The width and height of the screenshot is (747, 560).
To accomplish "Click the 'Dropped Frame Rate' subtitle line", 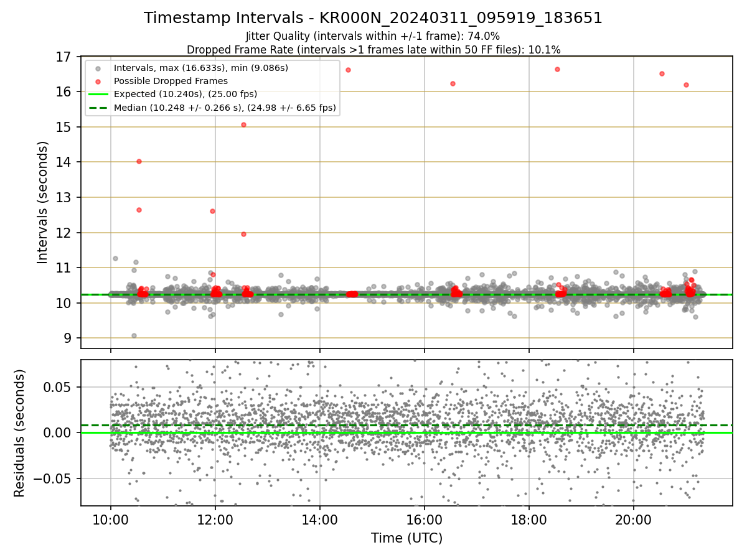I will pyautogui.click(x=374, y=49).
